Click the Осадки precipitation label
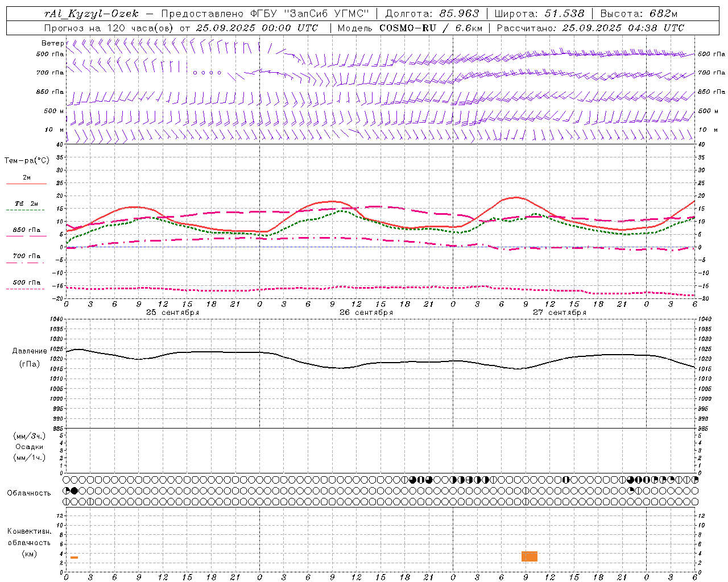 (x=30, y=447)
